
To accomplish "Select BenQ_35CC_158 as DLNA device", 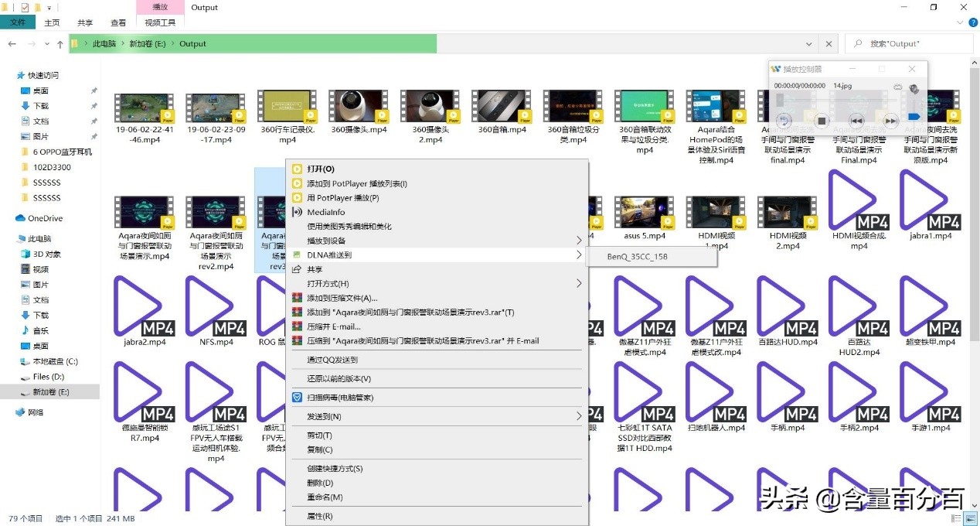I will pyautogui.click(x=637, y=256).
